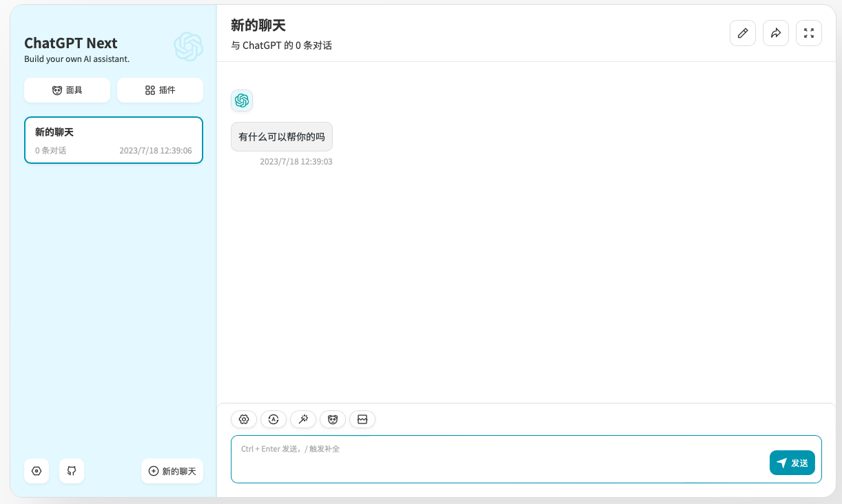Click the 有什么可以帮你的吗 message bubble
Screen dimensions: 842x504
(282, 137)
